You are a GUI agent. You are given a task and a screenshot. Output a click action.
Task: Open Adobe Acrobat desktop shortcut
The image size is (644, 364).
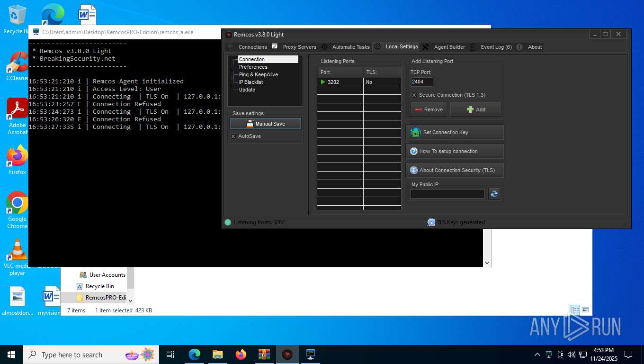tap(17, 117)
